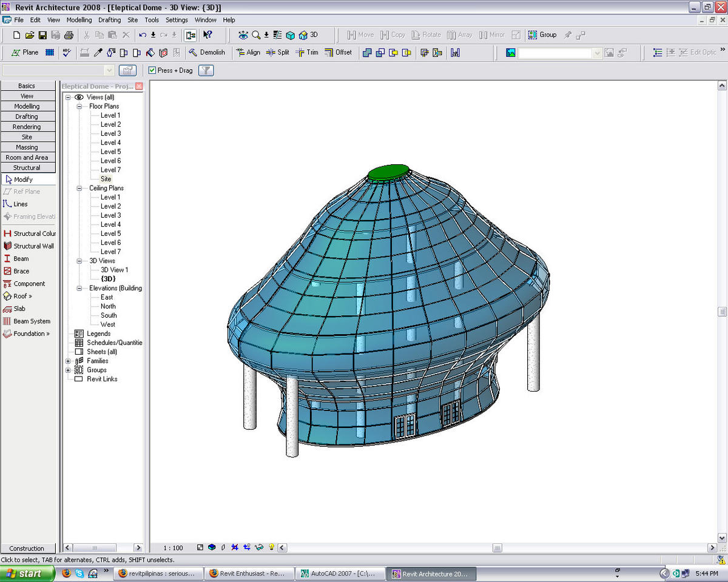Activate the Align tool

[x=250, y=53]
